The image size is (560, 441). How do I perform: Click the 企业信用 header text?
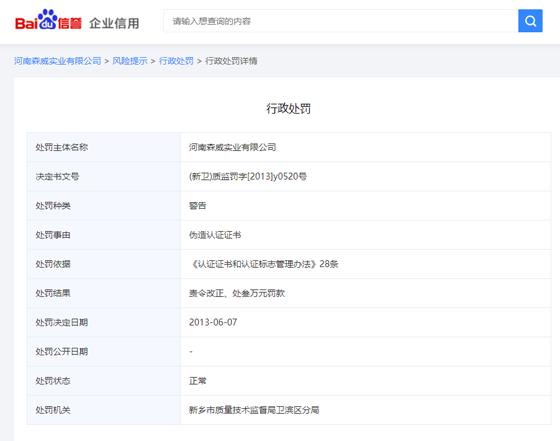114,23
